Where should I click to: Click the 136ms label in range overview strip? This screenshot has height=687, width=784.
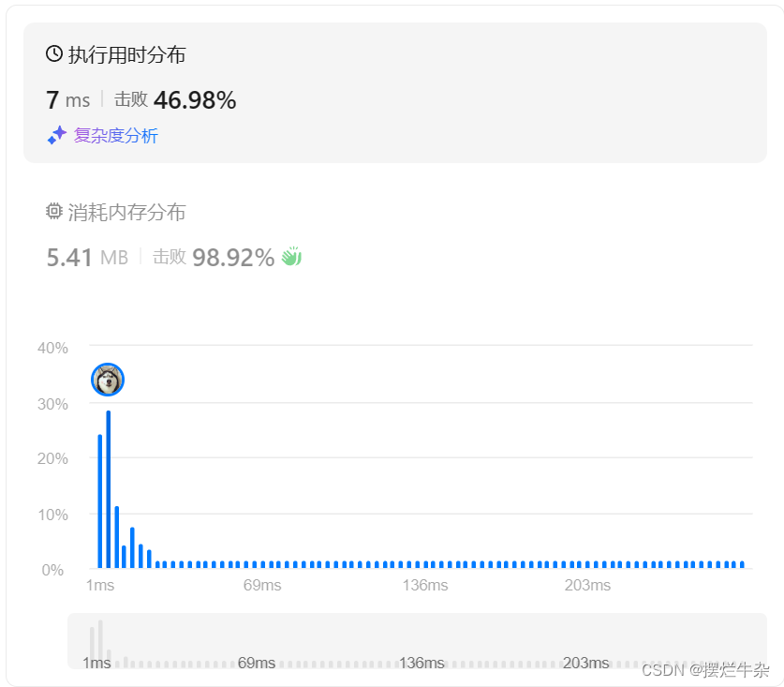(x=422, y=663)
